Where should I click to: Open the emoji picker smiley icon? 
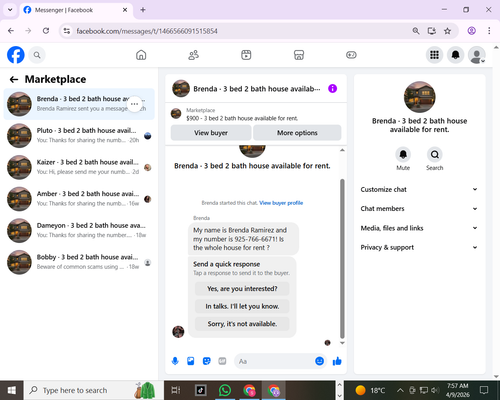(319, 361)
